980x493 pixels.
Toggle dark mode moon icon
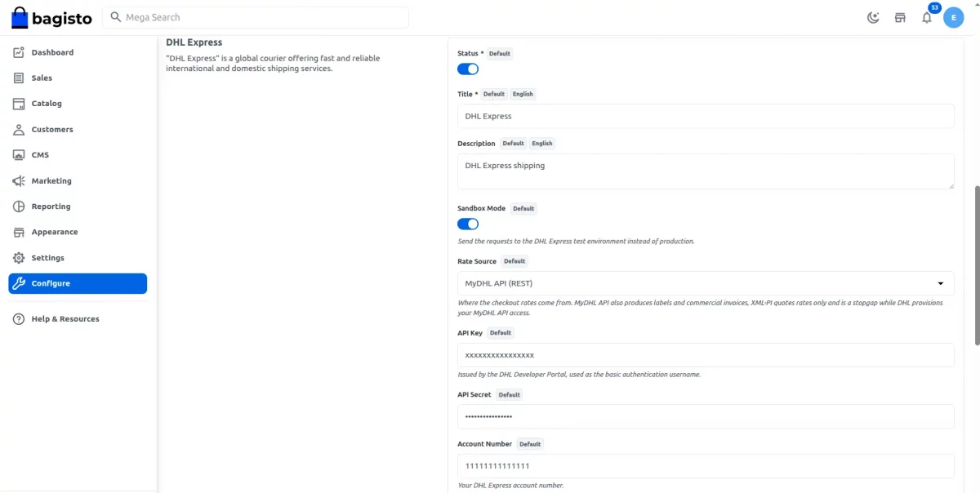click(x=873, y=17)
